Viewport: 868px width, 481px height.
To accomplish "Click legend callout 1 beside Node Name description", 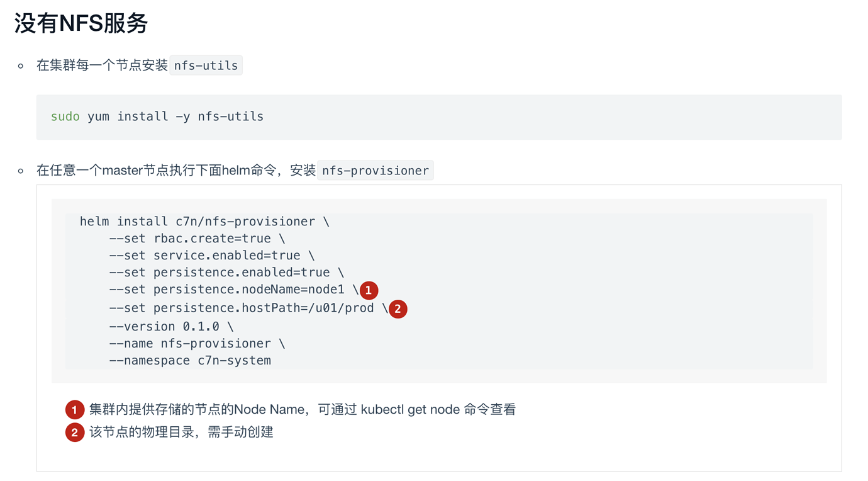I will pos(75,410).
